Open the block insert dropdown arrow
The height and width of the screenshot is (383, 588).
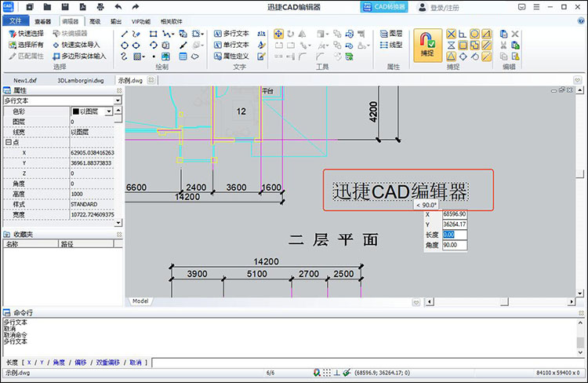click(202, 35)
